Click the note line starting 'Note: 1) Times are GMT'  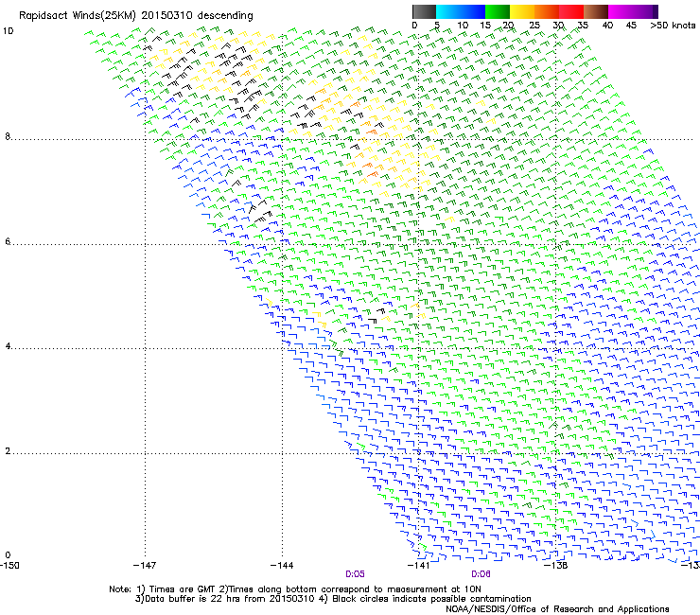[x=294, y=589]
